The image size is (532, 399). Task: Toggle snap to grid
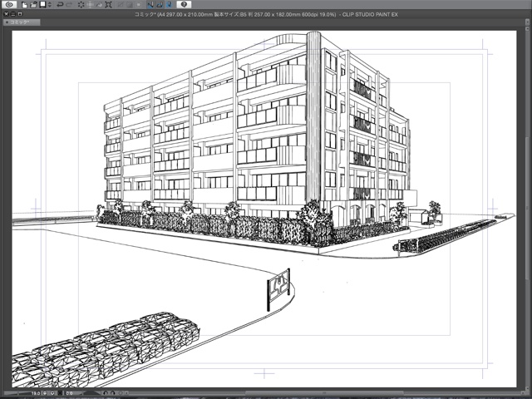(x=169, y=5)
